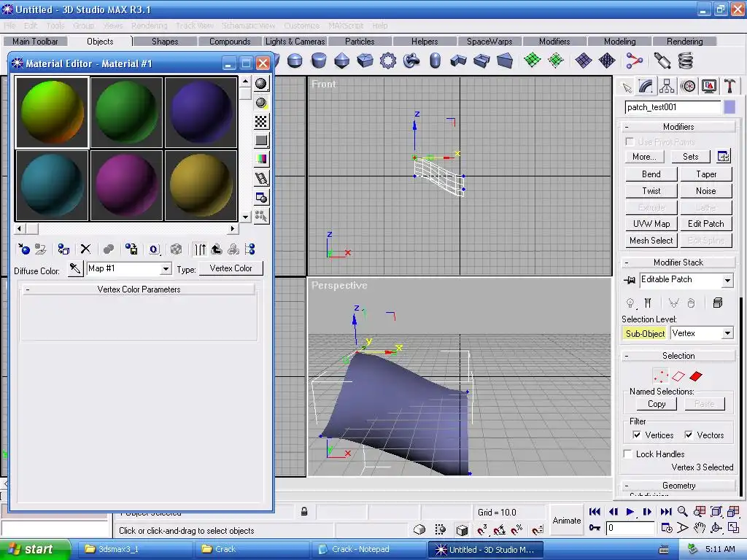
Task: Select the yellow-green material sample sphere
Action: click(x=52, y=112)
